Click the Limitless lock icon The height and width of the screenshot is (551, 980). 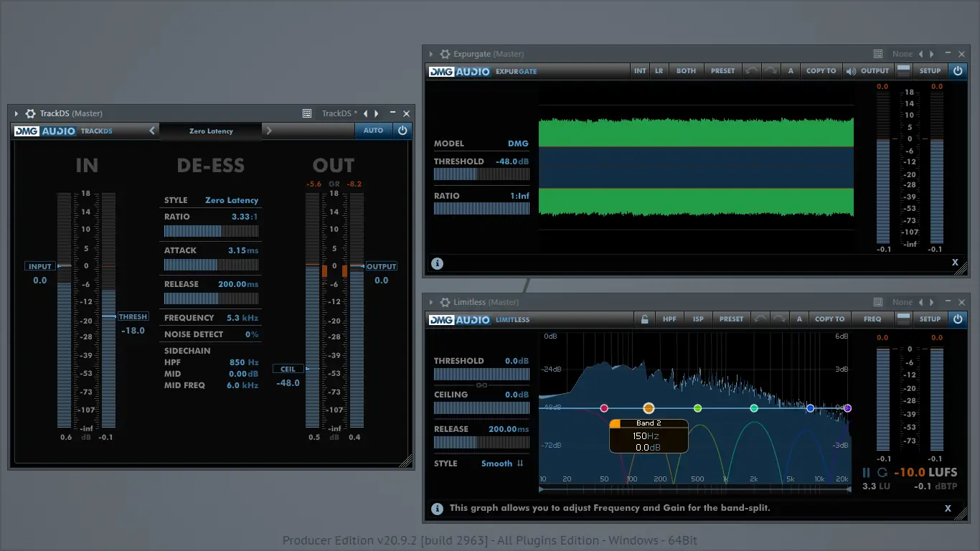645,319
